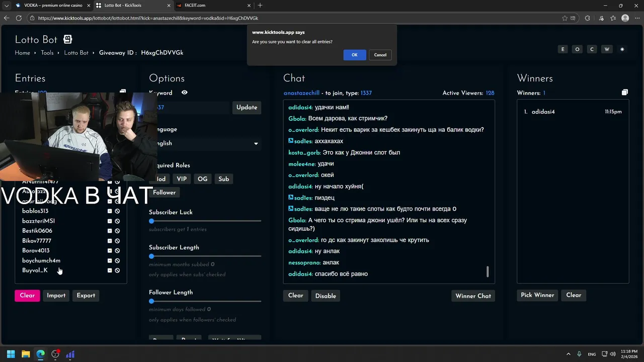Cancel the clear entries dialog
The width and height of the screenshot is (644, 362).
point(380,55)
